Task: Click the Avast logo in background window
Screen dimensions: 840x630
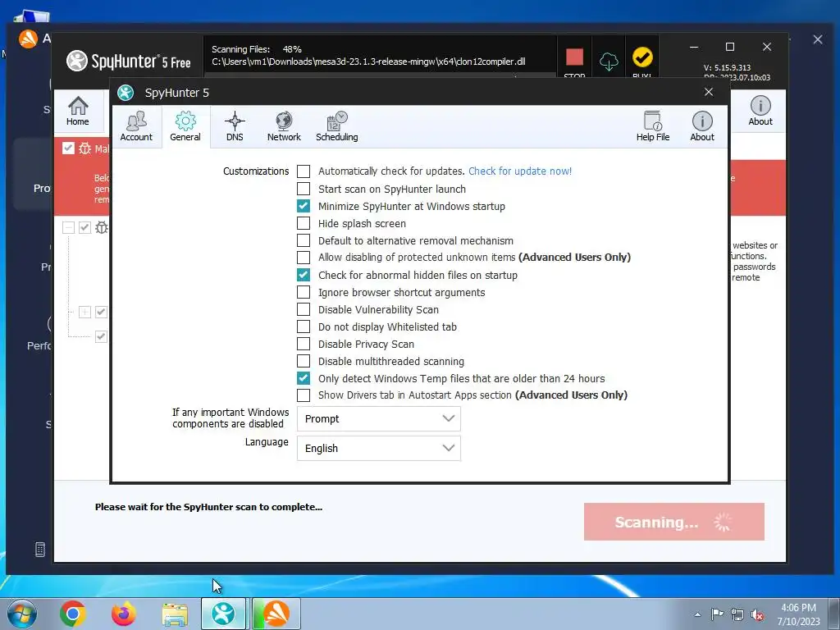Action: click(28, 39)
